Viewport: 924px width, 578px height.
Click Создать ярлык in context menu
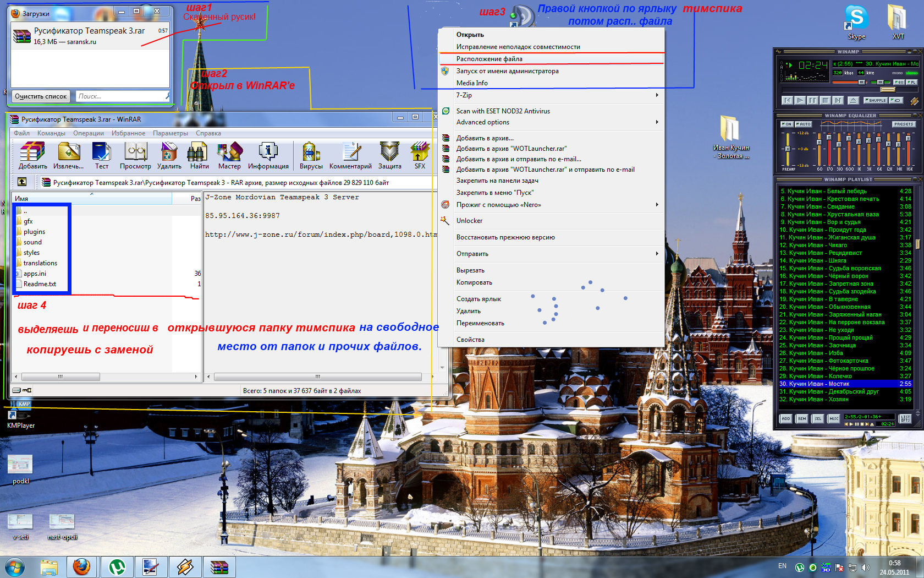551,299
